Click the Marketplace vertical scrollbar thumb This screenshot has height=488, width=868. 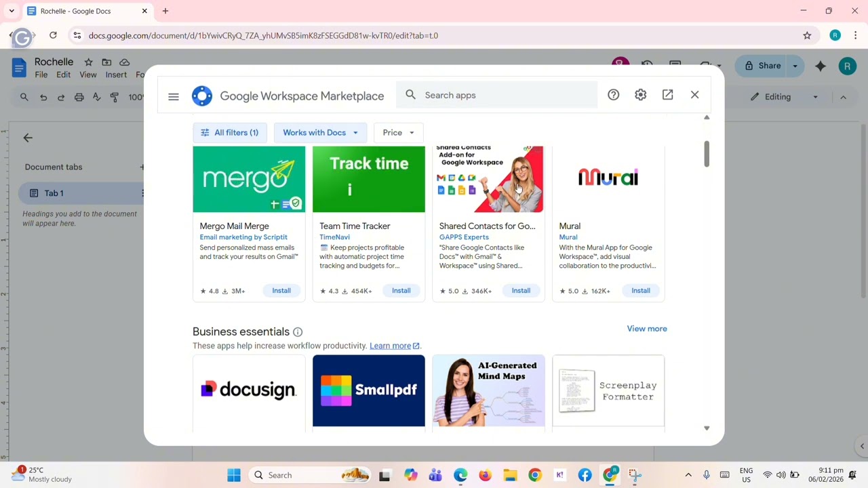(707, 154)
